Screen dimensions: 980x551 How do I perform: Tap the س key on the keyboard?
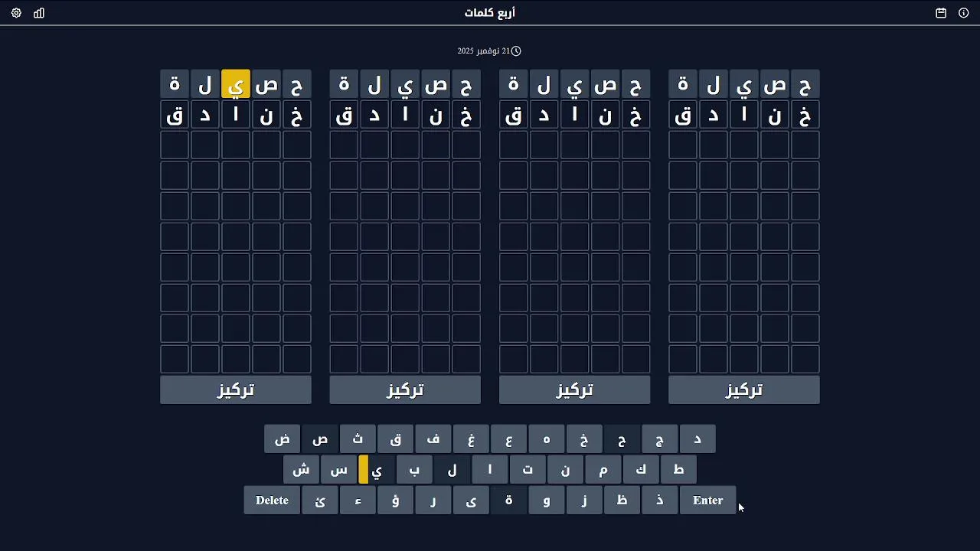click(x=338, y=470)
